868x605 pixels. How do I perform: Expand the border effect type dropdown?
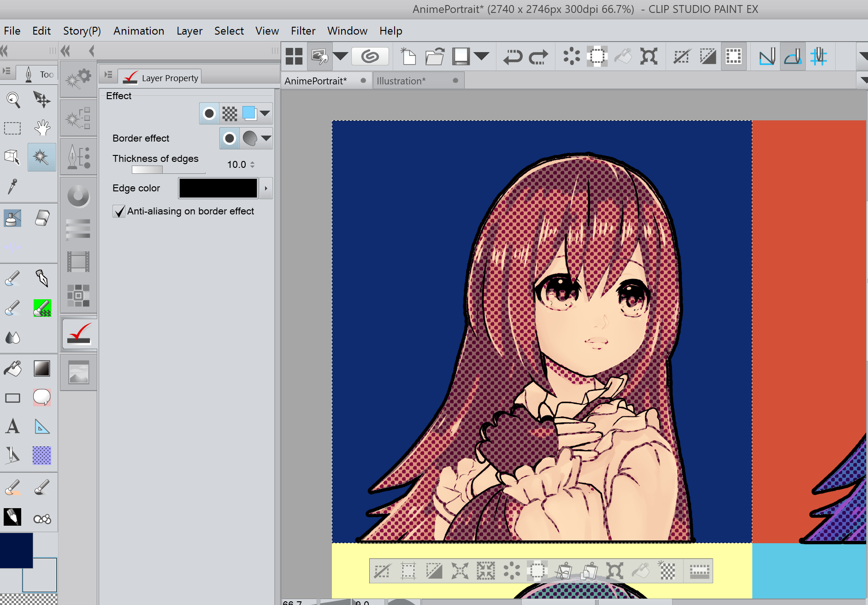click(x=266, y=138)
